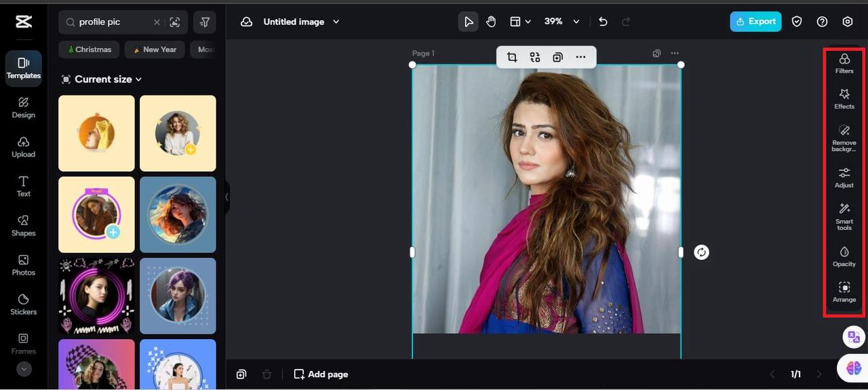The width and height of the screenshot is (868, 390).
Task: Click the cloud save status icon
Action: coord(247,22)
